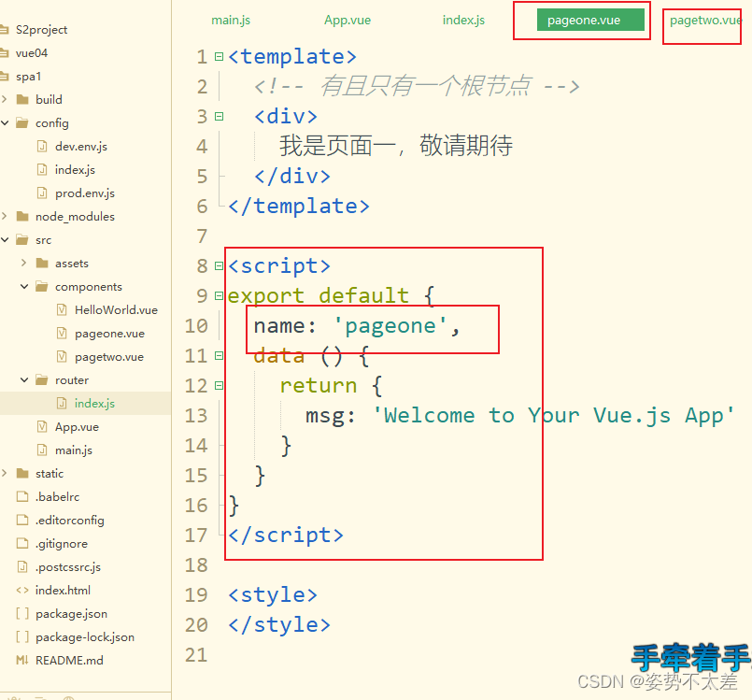
Task: Collapse the src folder chevron
Action: tap(5, 240)
